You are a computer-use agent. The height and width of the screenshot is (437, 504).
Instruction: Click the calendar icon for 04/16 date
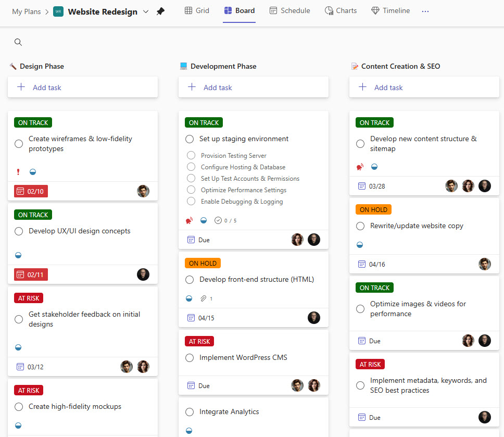pyautogui.click(x=362, y=264)
